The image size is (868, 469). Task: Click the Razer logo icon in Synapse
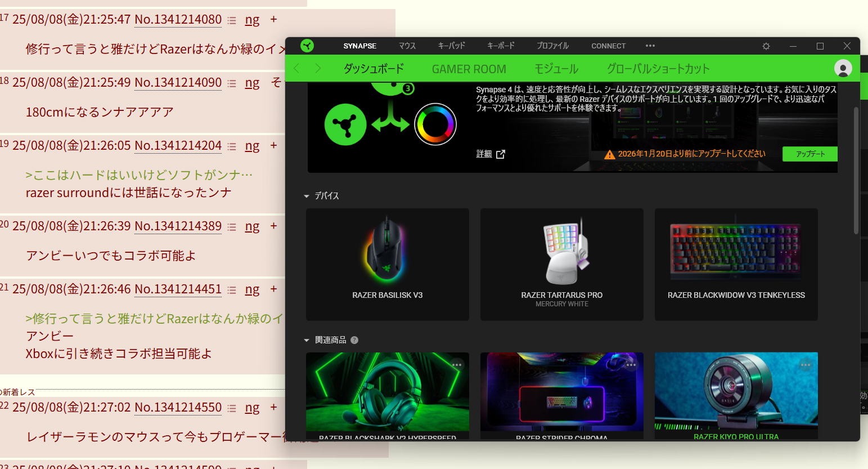click(307, 46)
